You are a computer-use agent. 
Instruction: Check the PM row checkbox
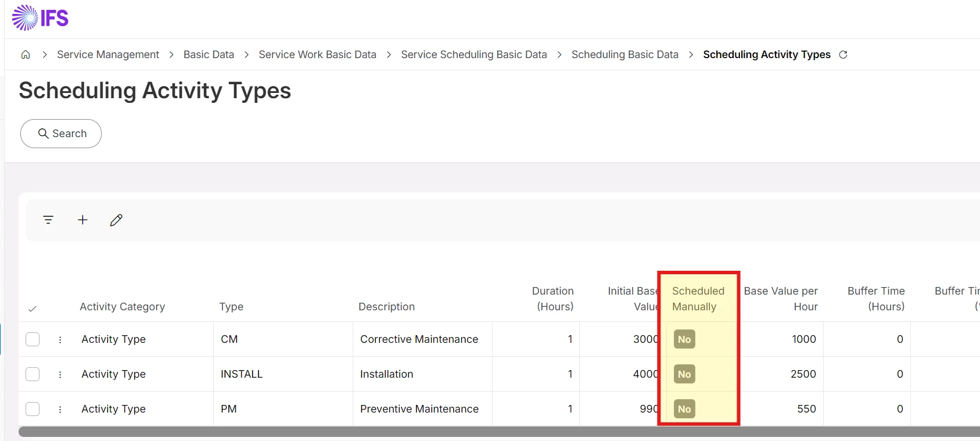[33, 409]
